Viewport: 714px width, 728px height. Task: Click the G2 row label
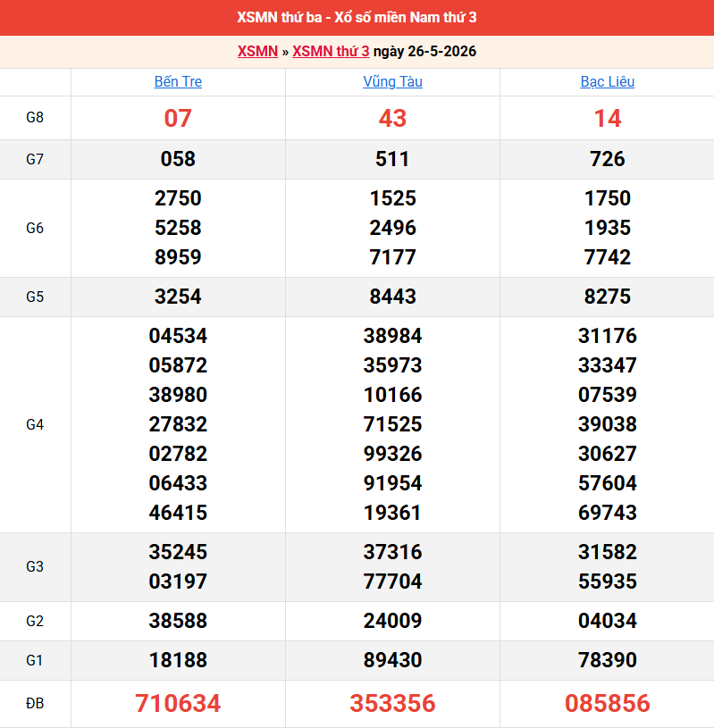coord(35,621)
